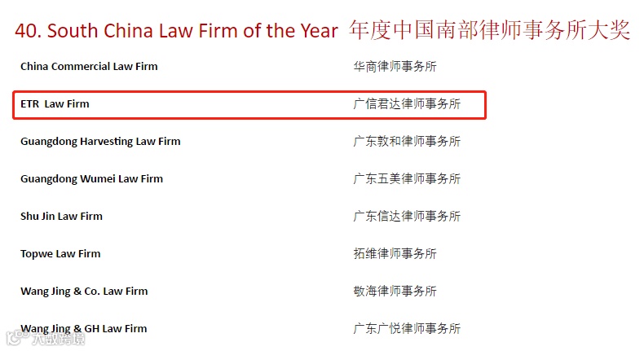Select Wang Jing & GH Law Firm
This screenshot has height=351, width=644.
(84, 329)
